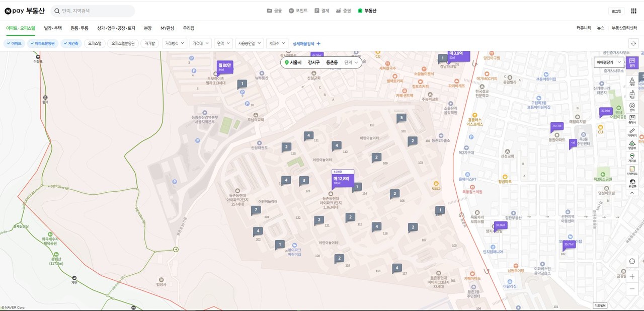The image size is (644, 311).
Task: Select the purple 단지 map layer icon
Action: click(x=632, y=63)
